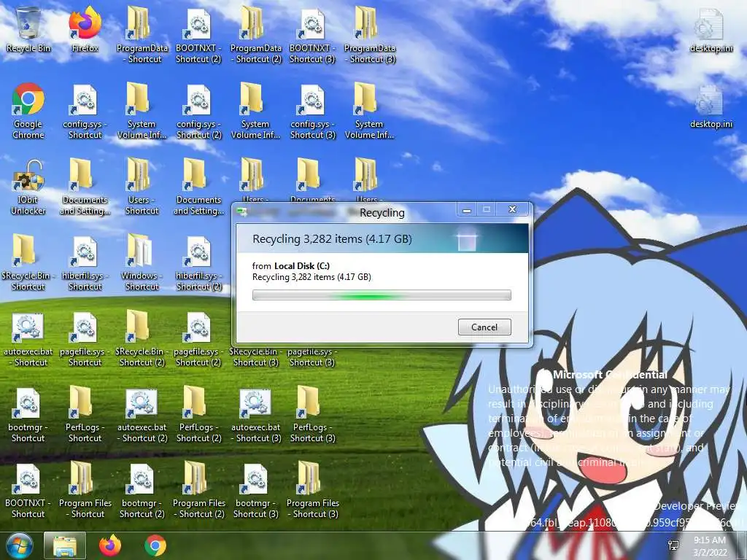Launch Firefox from the taskbar

[110, 545]
